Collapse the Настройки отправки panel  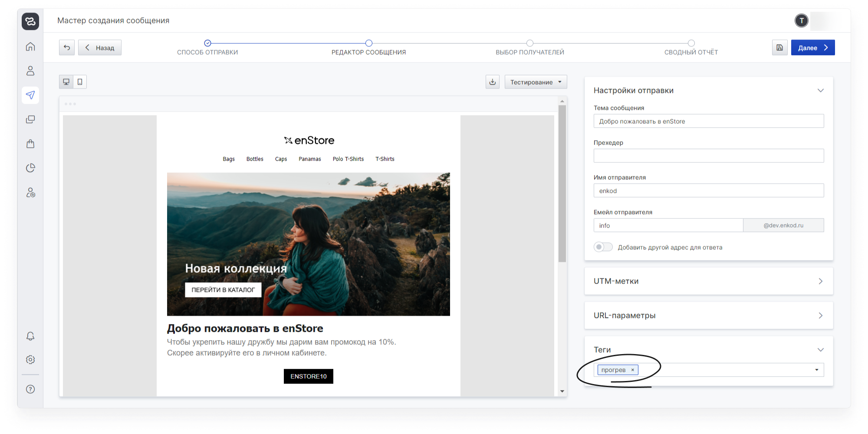[821, 90]
